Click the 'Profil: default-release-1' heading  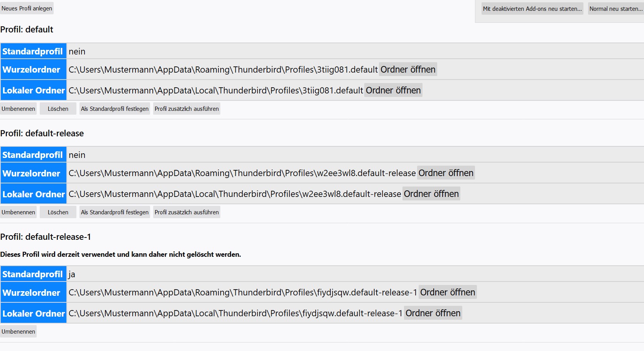46,237
